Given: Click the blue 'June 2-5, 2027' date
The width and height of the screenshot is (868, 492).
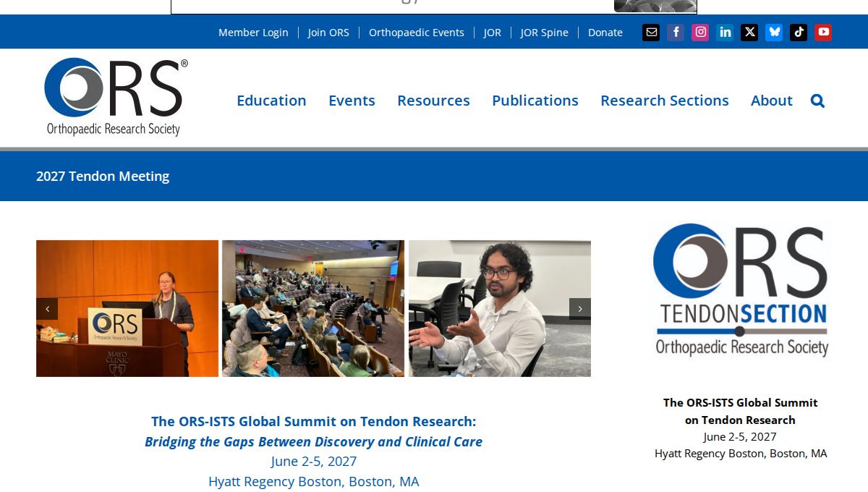Looking at the screenshot, I should point(313,461).
